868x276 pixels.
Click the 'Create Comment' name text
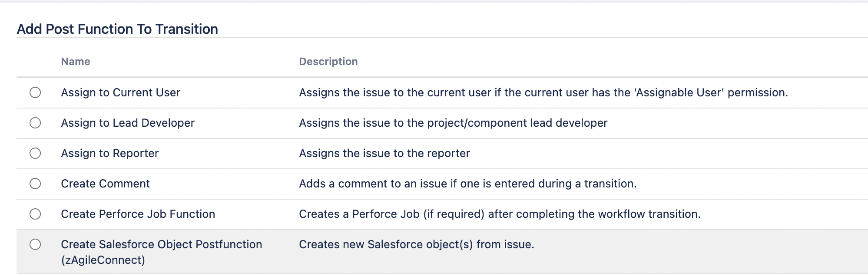(105, 184)
